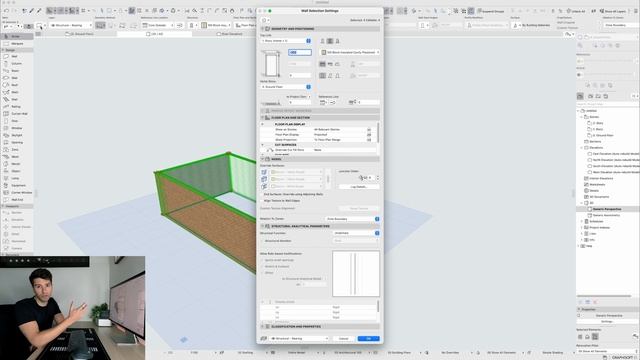Open Generic Perspective in Navigator
This screenshot has width=640, height=360.
606,209
